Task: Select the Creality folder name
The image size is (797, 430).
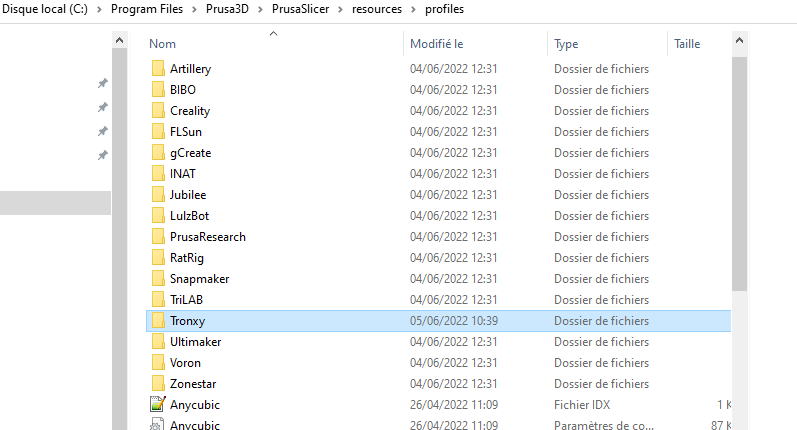Action: (x=190, y=111)
